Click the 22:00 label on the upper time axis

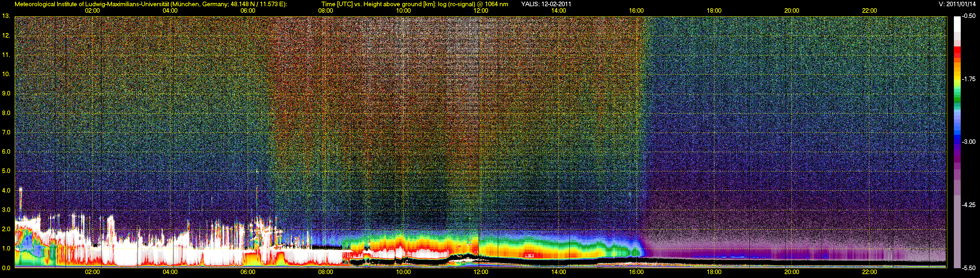tap(869, 11)
